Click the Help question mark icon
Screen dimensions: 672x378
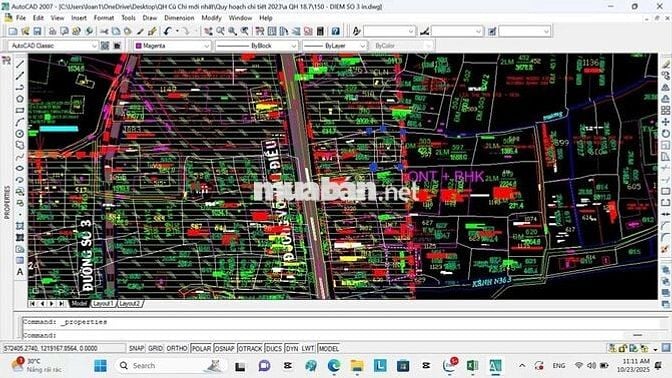pos(336,31)
